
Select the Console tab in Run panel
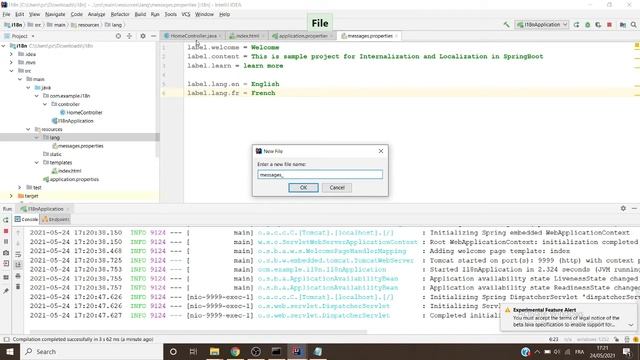pyautogui.click(x=26, y=220)
